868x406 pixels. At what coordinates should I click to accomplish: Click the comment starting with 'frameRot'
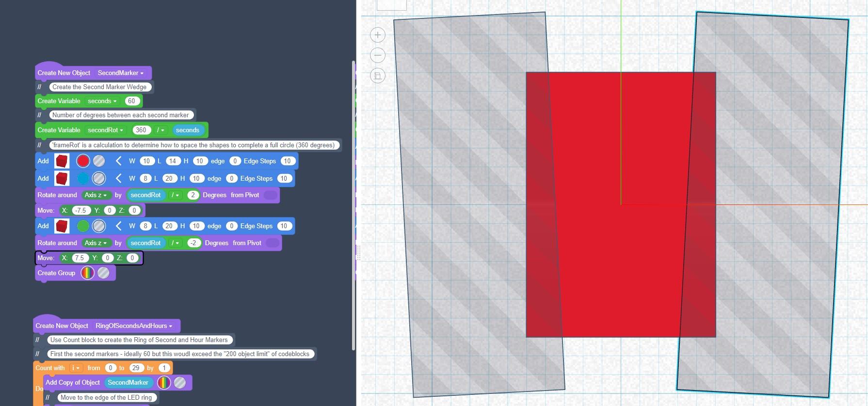pyautogui.click(x=193, y=145)
